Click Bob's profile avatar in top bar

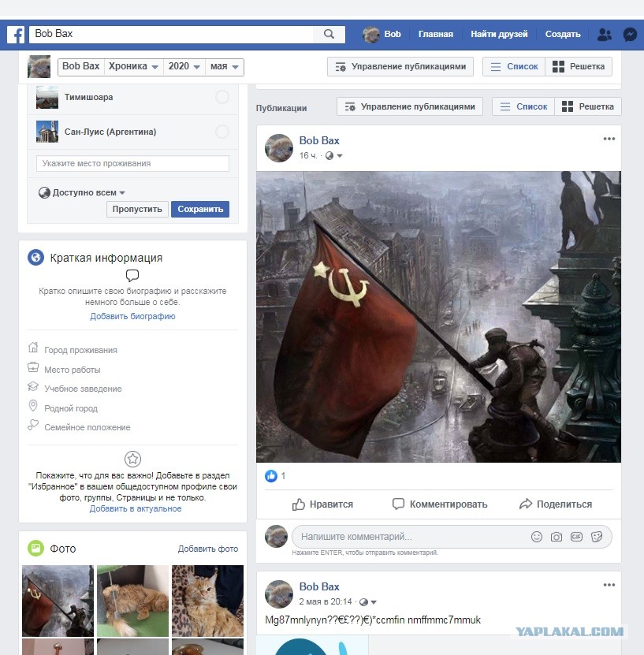(x=370, y=34)
